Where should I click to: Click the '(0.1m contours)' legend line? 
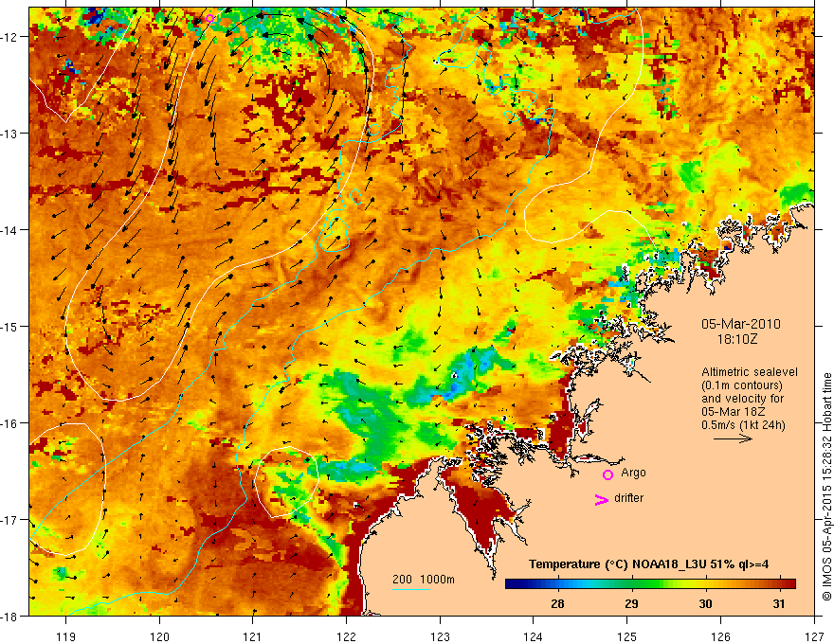point(742,385)
